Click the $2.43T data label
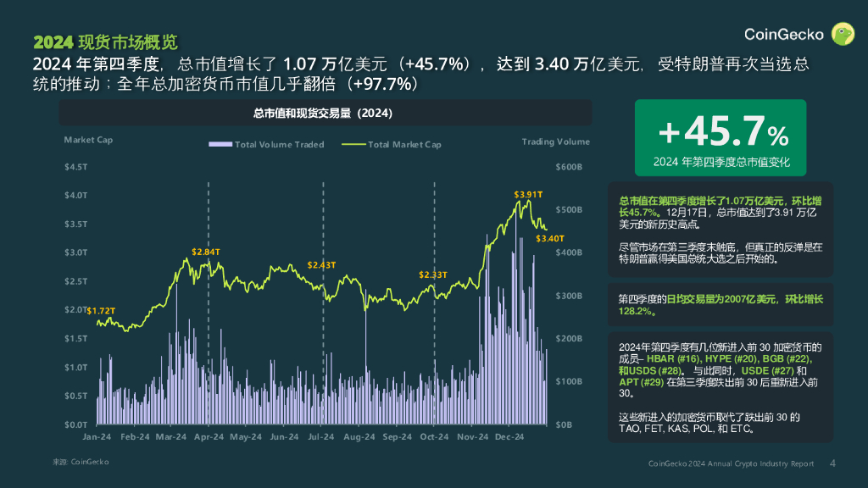 tap(321, 265)
